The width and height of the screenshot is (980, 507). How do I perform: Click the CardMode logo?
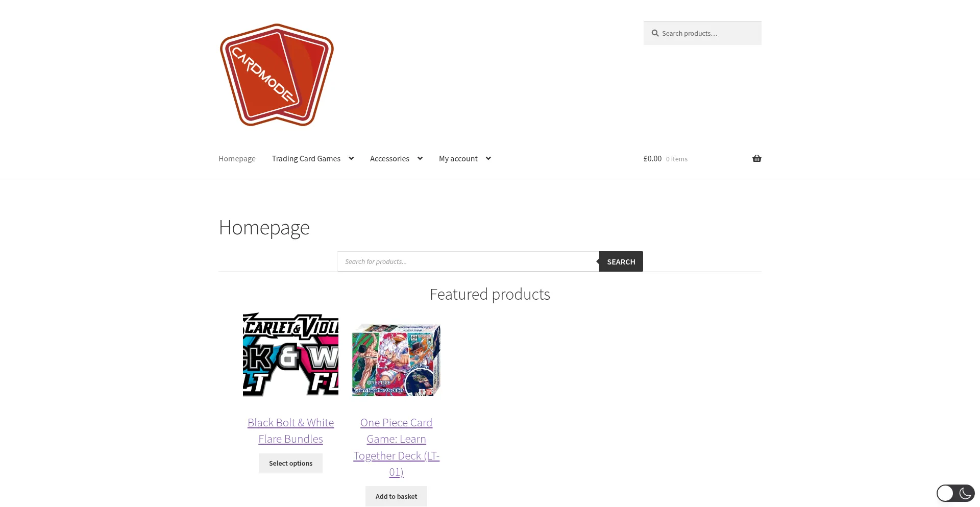coord(277,75)
